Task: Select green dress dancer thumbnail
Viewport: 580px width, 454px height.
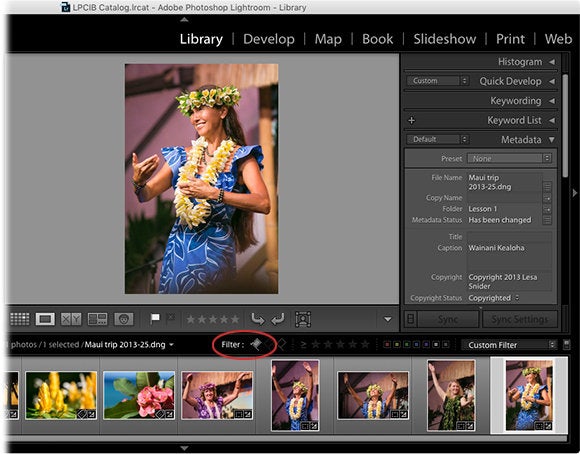Action: pyautogui.click(x=451, y=395)
